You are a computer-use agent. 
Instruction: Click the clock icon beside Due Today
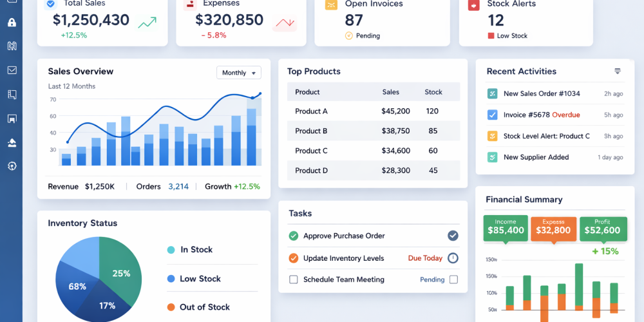(x=453, y=258)
